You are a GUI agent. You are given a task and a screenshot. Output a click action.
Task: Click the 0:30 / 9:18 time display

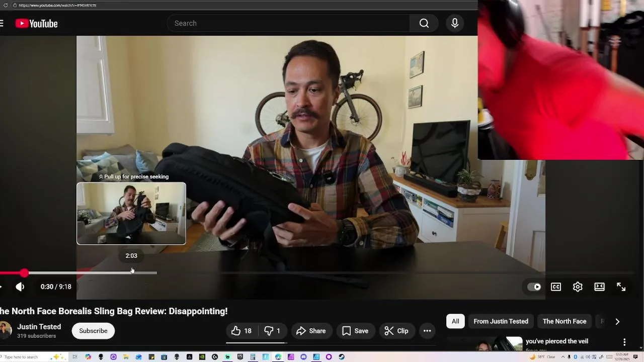[56, 287]
